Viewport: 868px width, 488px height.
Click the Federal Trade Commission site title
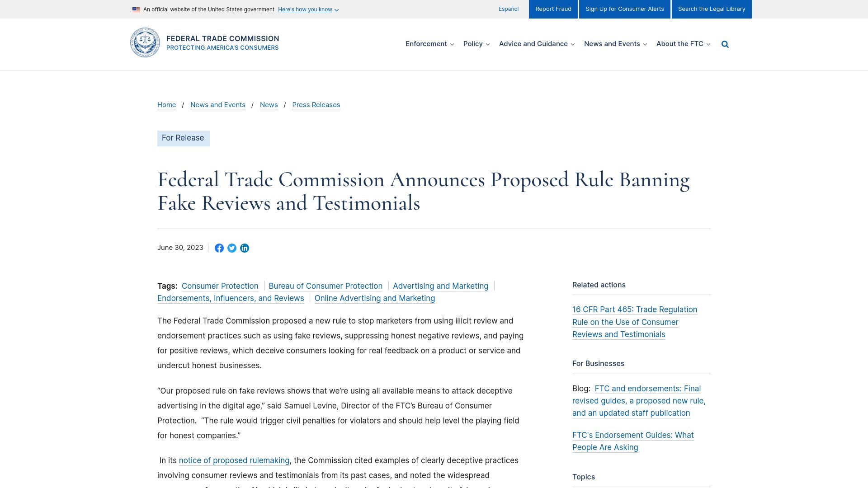(222, 39)
